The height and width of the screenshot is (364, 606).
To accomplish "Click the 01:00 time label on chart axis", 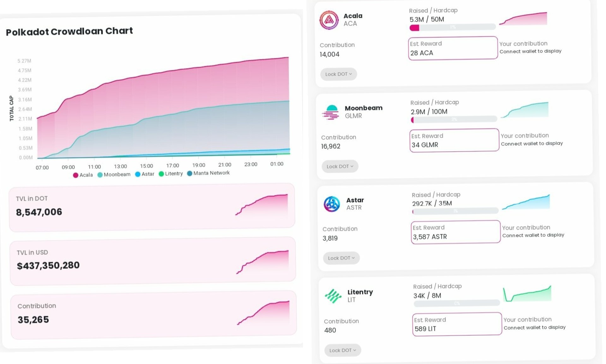I will tap(277, 164).
